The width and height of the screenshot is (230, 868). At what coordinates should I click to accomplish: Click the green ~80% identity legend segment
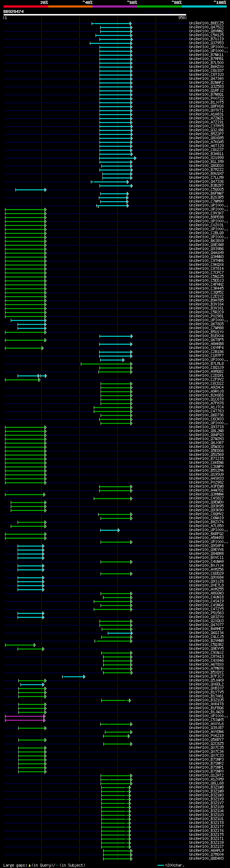coord(160,6)
